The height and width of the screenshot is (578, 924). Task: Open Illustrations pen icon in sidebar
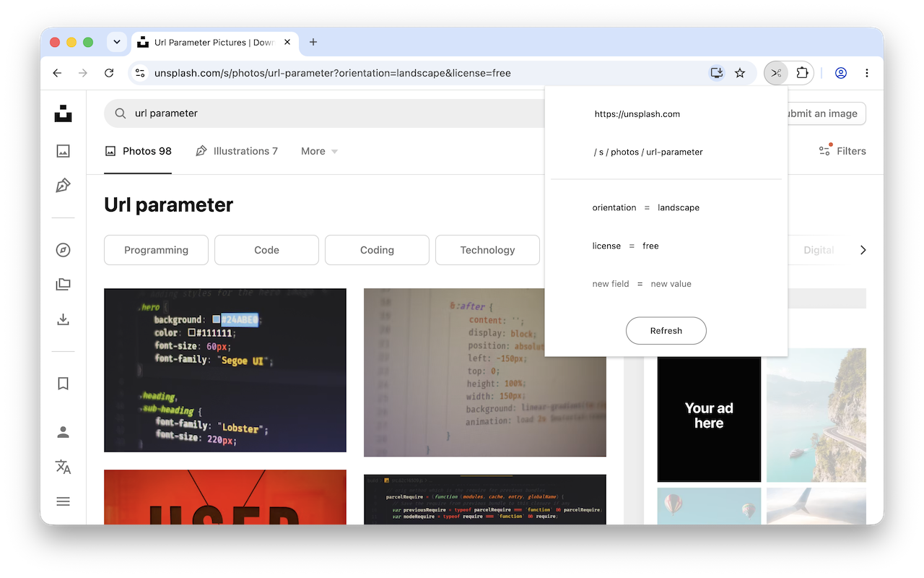64,186
